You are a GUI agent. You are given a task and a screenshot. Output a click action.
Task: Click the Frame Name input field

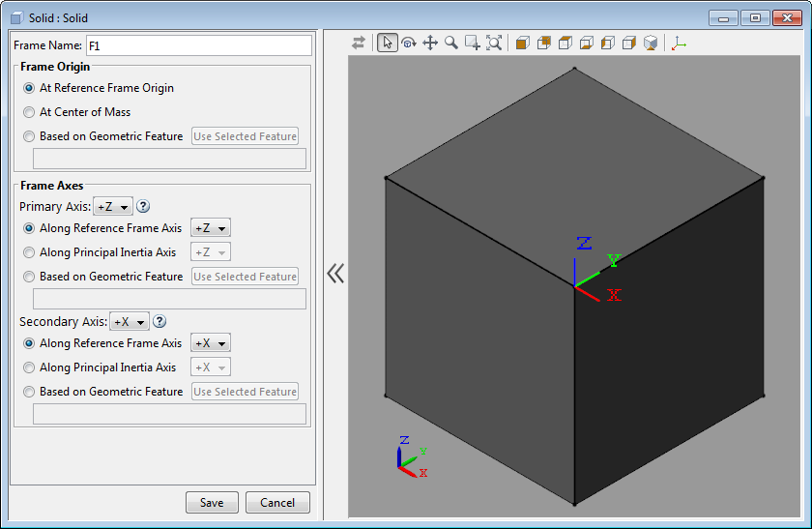pos(199,45)
